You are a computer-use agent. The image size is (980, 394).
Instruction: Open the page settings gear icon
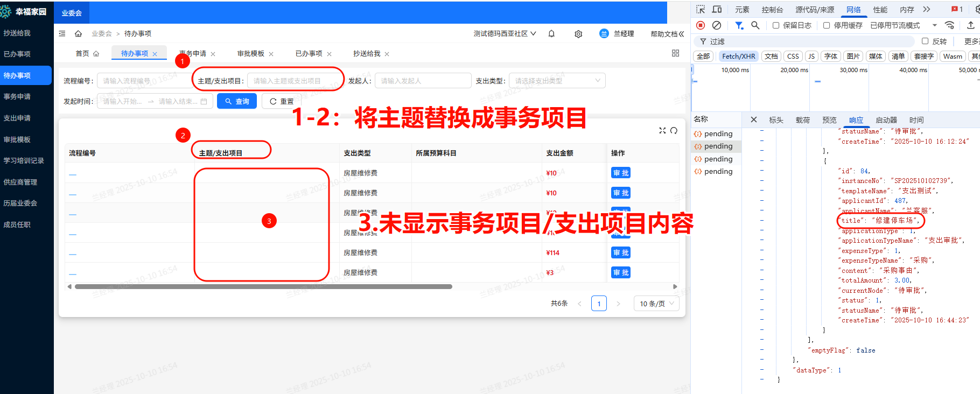click(x=578, y=34)
